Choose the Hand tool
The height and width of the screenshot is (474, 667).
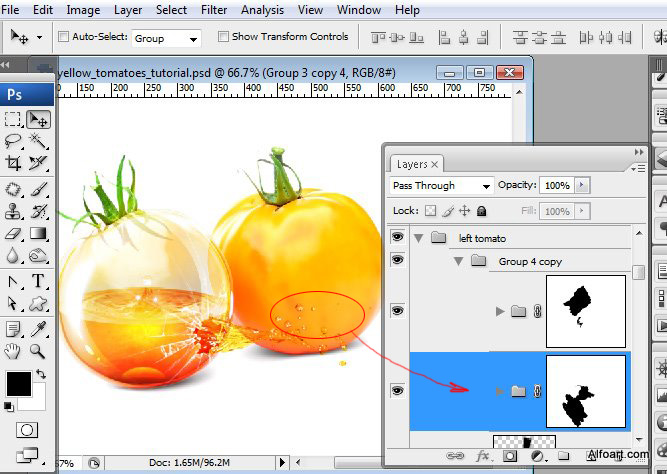(x=14, y=350)
